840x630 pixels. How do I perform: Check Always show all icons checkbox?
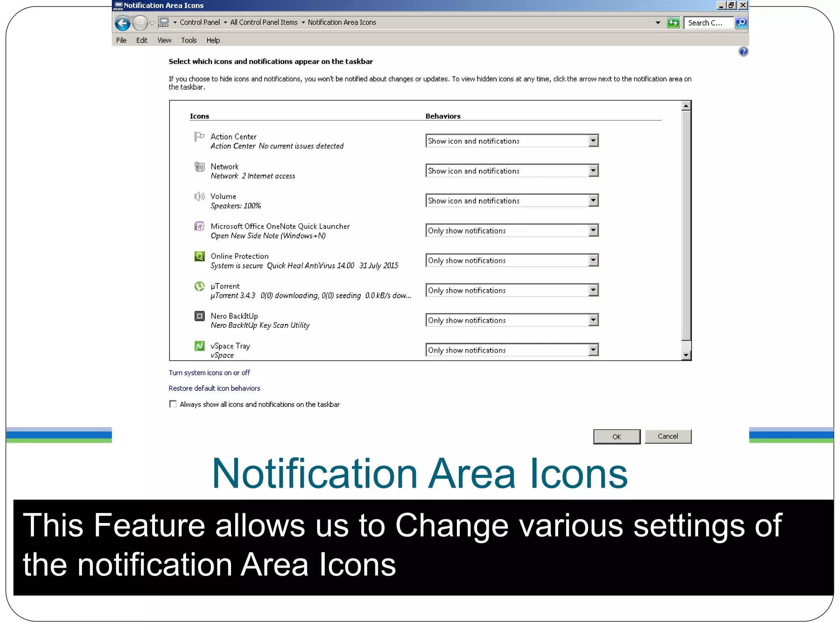point(173,404)
